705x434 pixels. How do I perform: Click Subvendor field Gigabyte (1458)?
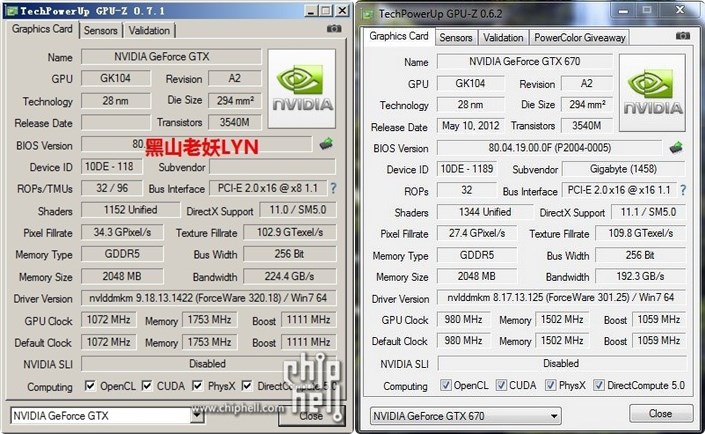tap(624, 169)
